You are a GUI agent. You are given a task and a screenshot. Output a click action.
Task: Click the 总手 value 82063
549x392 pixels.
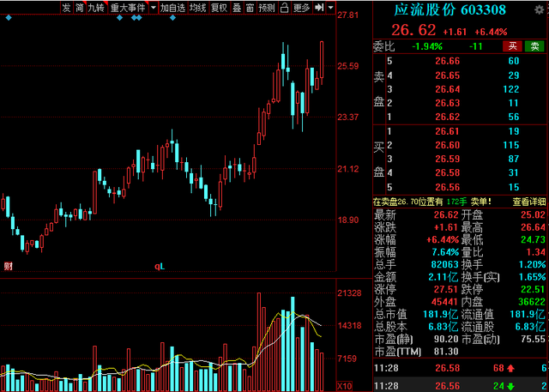444,264
